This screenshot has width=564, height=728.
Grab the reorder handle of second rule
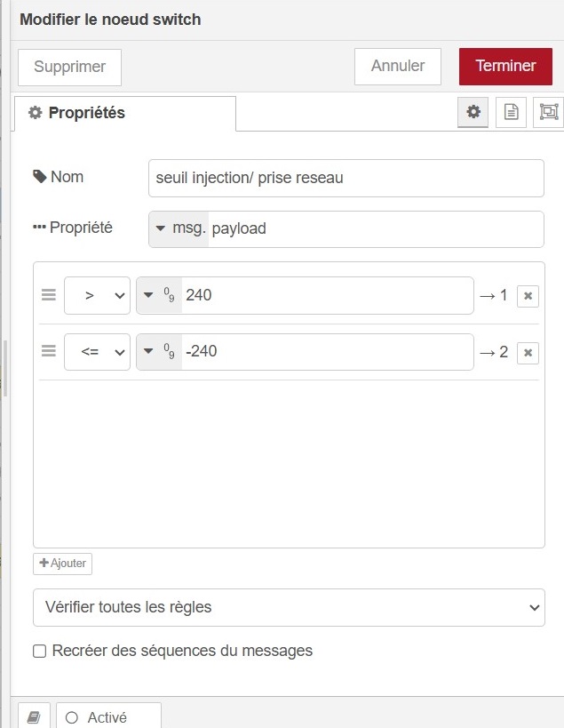49,351
